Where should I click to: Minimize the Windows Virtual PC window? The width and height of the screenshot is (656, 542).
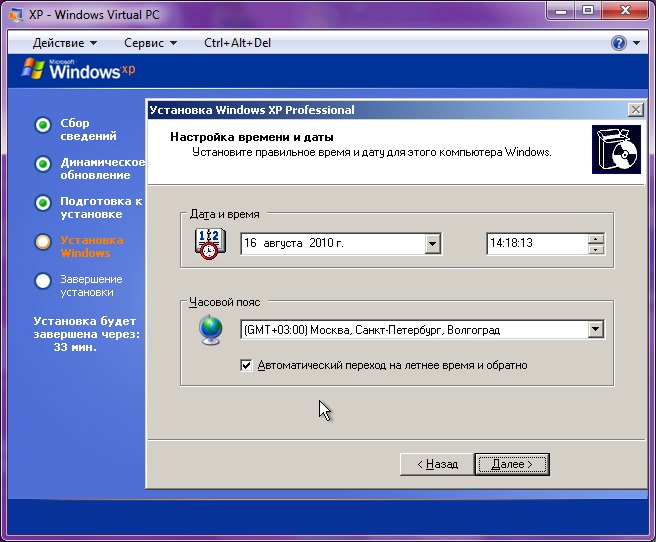561,10
